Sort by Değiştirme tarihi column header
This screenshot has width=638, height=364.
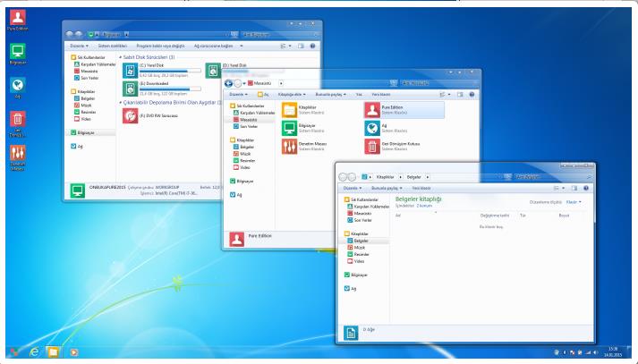(494, 216)
